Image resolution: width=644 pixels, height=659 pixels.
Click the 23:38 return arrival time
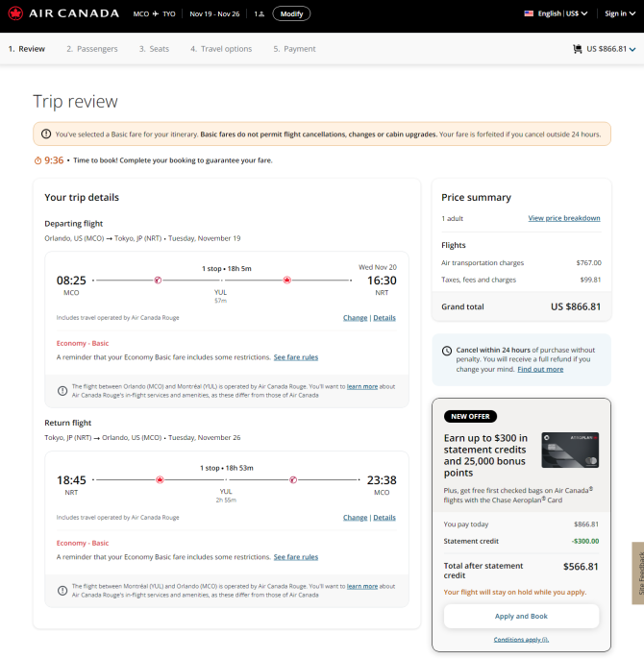click(x=382, y=480)
